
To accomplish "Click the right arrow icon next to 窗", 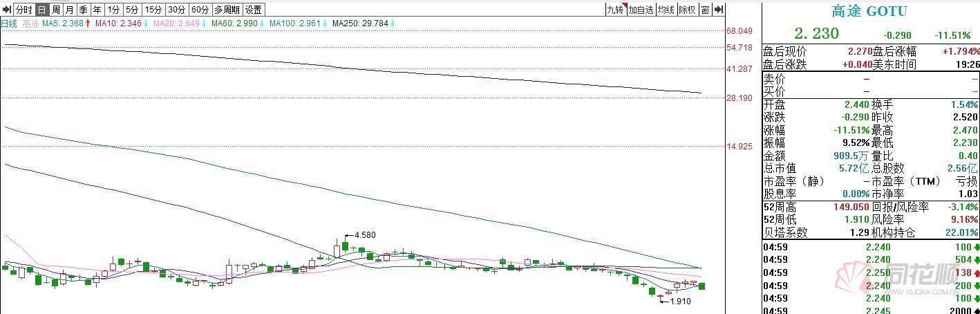I will tap(719, 10).
